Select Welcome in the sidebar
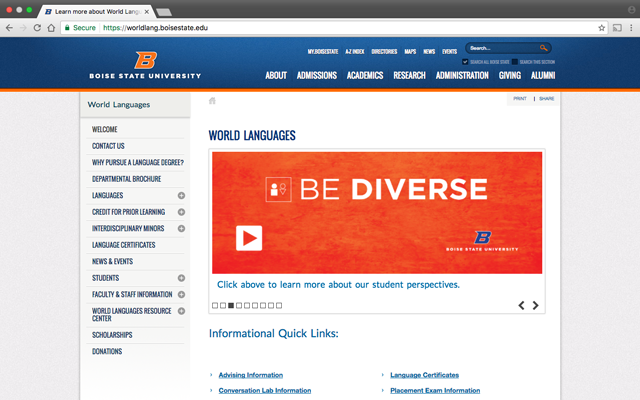640x400 pixels. 104,129
